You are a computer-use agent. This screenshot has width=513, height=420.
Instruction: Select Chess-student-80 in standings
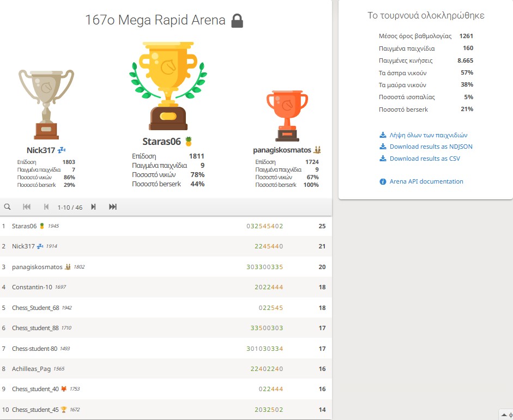166,349
